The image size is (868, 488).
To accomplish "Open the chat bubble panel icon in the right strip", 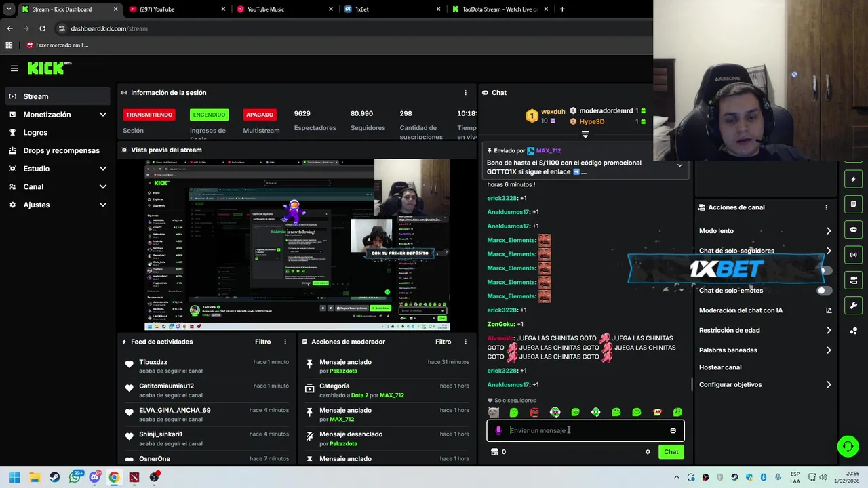I will 854,230.
